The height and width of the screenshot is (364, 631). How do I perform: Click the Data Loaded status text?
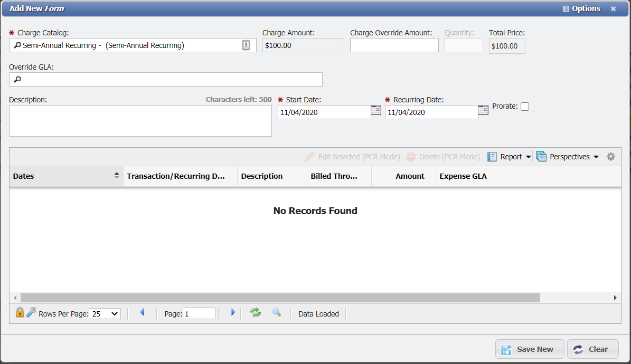click(x=319, y=314)
